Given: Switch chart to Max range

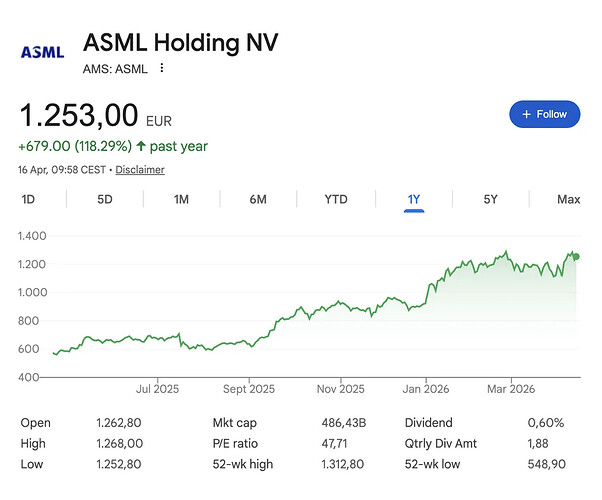Looking at the screenshot, I should [x=569, y=199].
